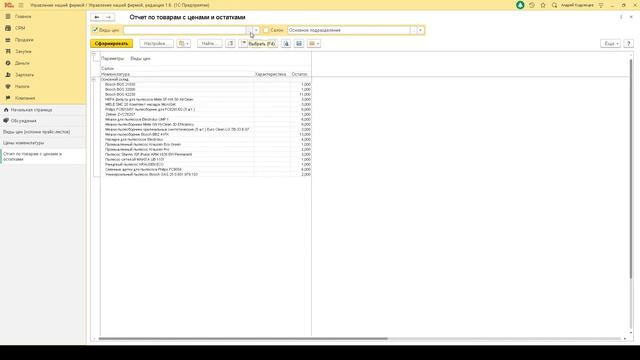Click the Виды цен ellipsis choose button
The width and height of the screenshot is (640, 360).
pyautogui.click(x=249, y=30)
